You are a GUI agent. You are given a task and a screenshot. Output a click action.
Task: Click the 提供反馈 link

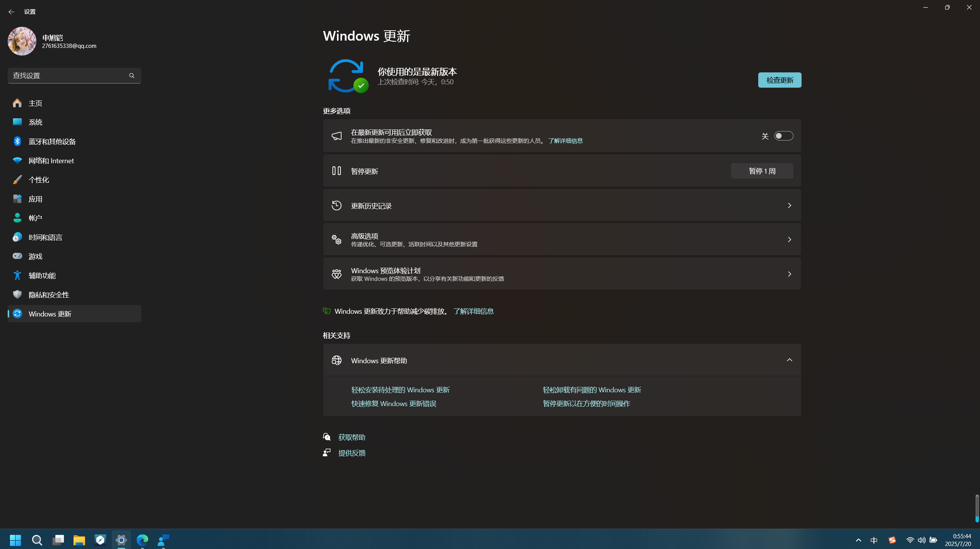[352, 453]
